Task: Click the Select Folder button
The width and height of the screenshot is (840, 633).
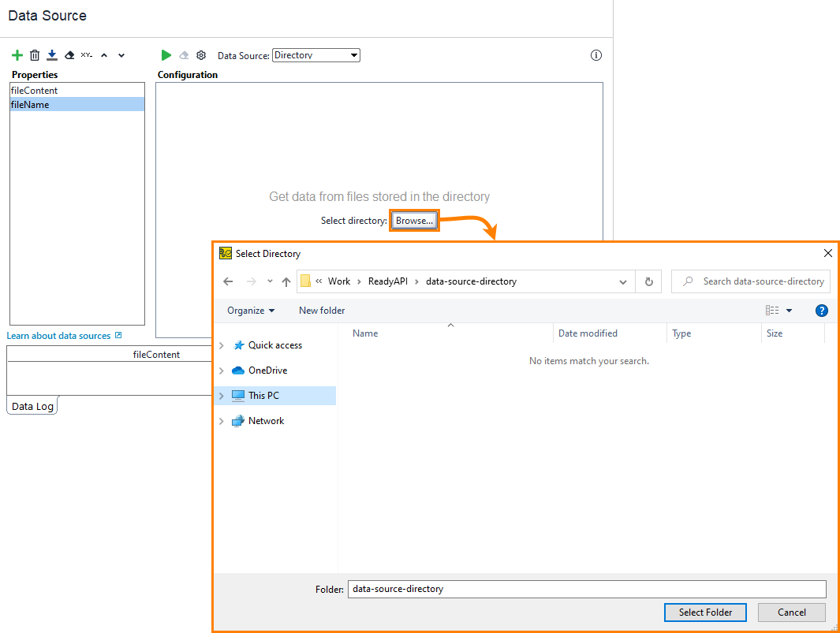Action: pos(705,613)
